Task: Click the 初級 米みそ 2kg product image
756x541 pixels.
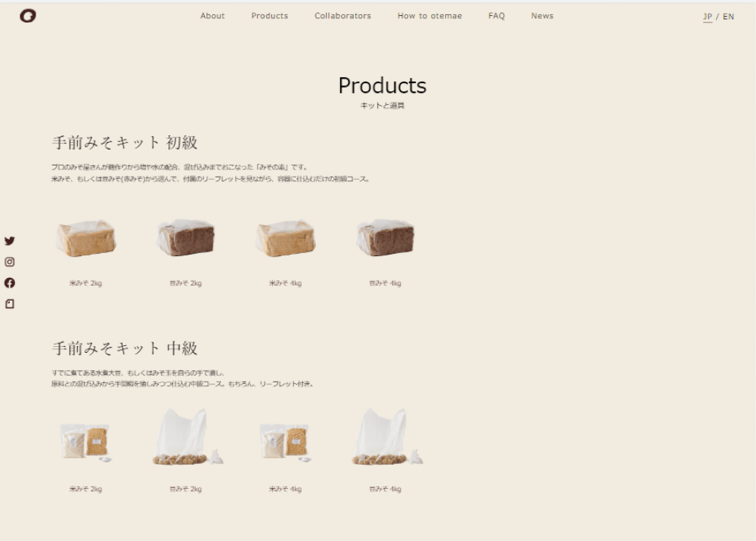Action: pos(86,239)
